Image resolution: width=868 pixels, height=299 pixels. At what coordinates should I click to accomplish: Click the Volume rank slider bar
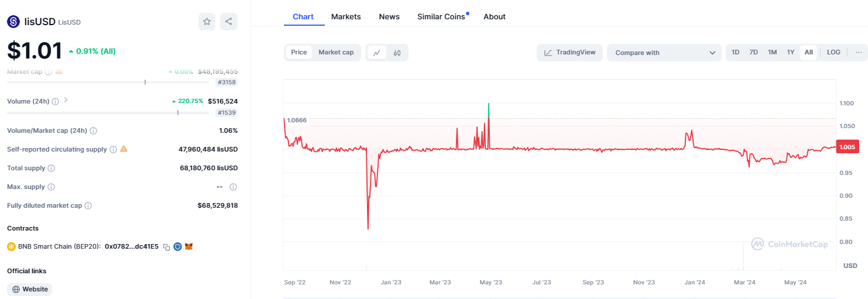(108, 113)
